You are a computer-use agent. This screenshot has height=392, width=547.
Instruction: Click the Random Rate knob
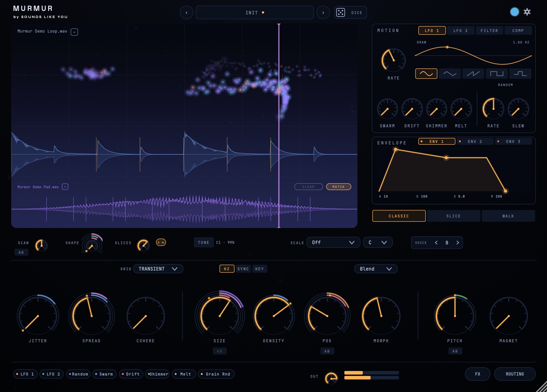(493, 109)
